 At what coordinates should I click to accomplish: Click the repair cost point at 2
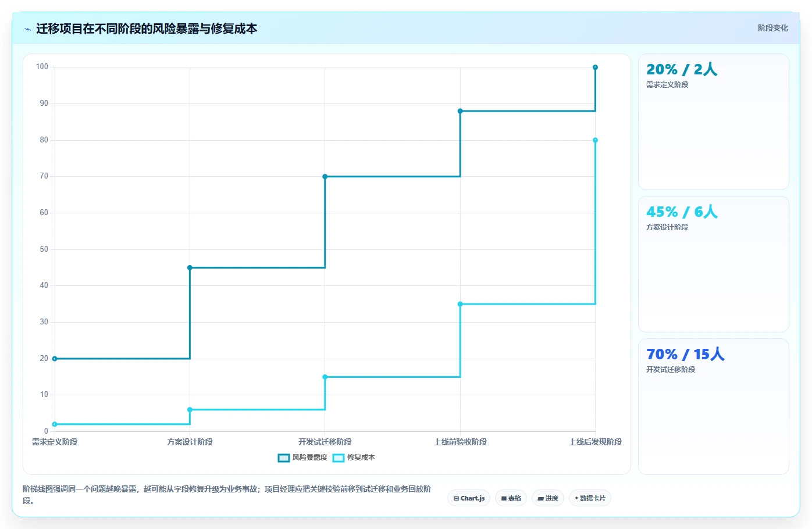click(55, 424)
